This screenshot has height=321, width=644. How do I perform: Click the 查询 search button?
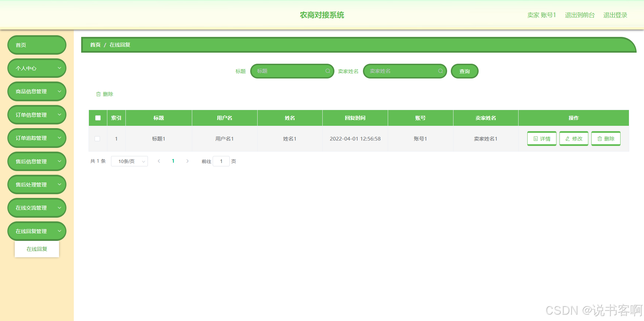[x=465, y=71]
